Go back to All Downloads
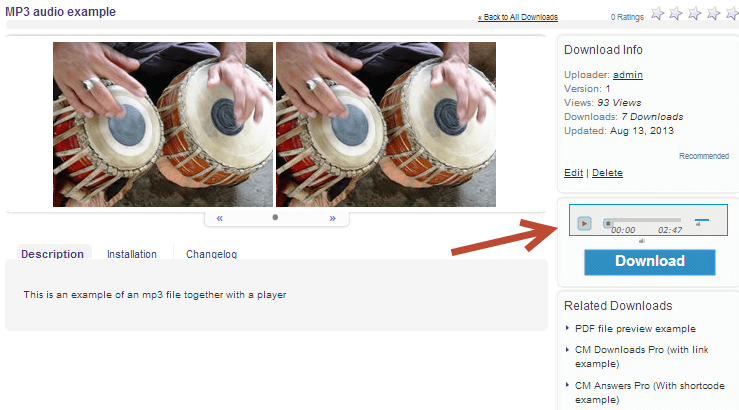Image resolution: width=739 pixels, height=410 pixels. (518, 17)
